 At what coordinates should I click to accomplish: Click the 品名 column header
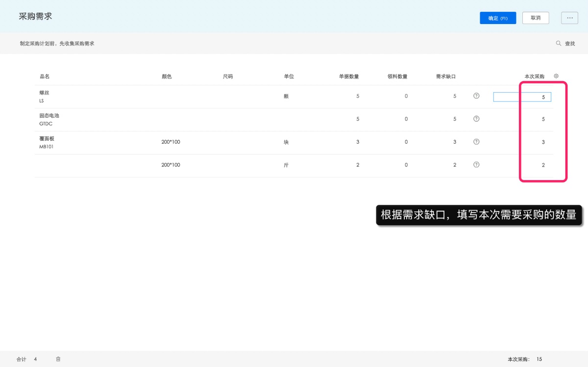[x=45, y=77]
